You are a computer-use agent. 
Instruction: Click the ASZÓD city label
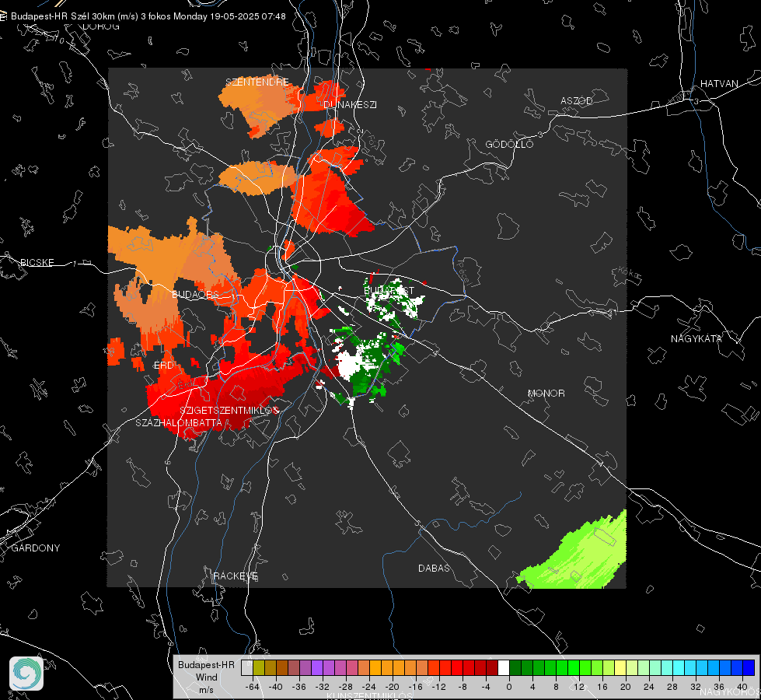point(577,100)
